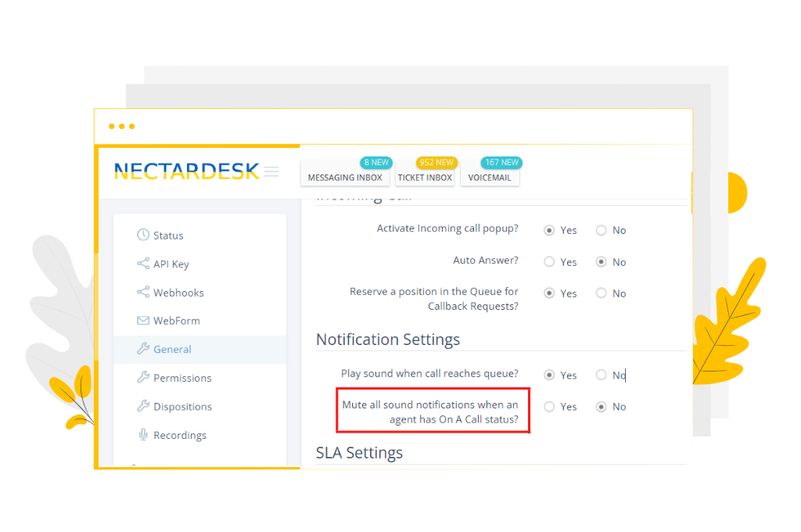
Task: Open Webhooks in the sidebar
Action: click(199, 293)
